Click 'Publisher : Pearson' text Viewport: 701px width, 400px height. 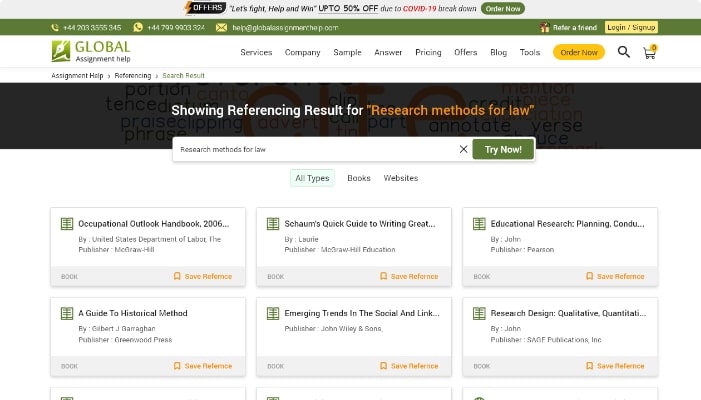tap(522, 249)
